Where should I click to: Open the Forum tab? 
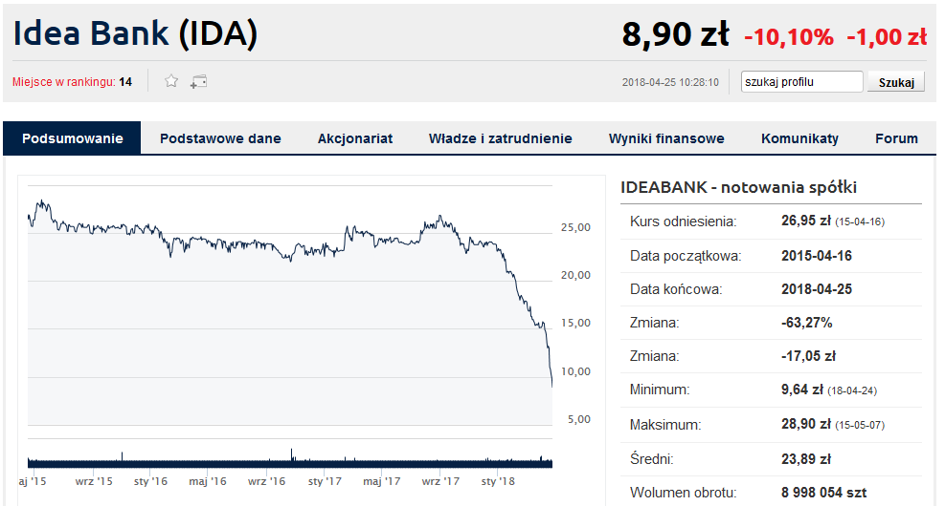tap(896, 139)
